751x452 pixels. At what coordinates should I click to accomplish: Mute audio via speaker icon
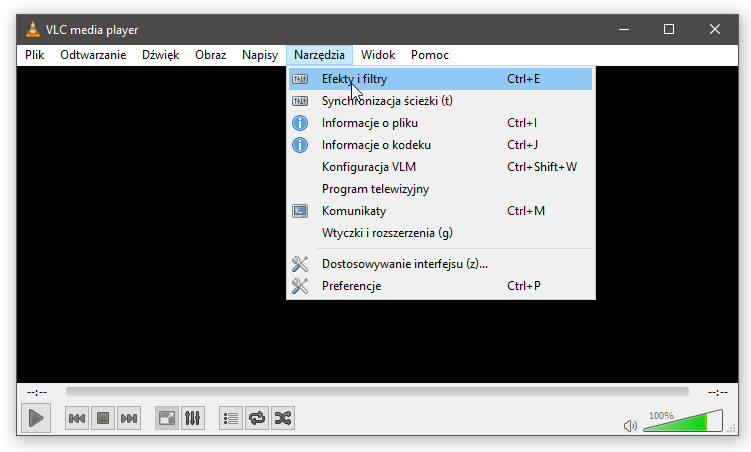click(x=630, y=426)
